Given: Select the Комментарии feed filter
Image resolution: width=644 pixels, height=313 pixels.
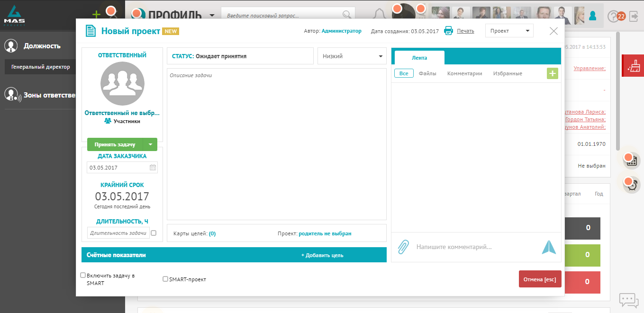Looking at the screenshot, I should 465,73.
